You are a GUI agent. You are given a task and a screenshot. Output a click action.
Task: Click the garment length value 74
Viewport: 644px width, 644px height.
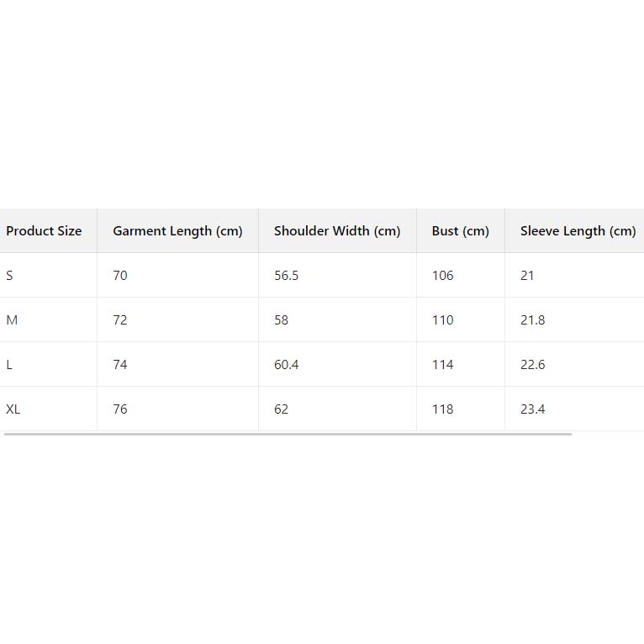click(x=120, y=365)
